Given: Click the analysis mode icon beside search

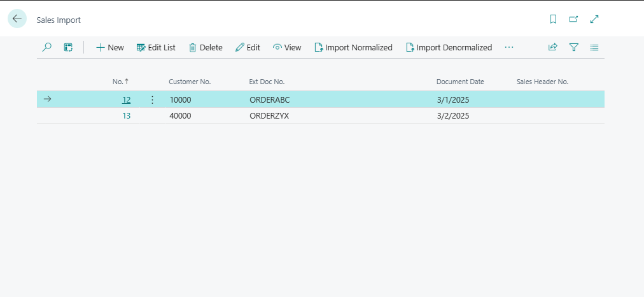Looking at the screenshot, I should coord(68,47).
